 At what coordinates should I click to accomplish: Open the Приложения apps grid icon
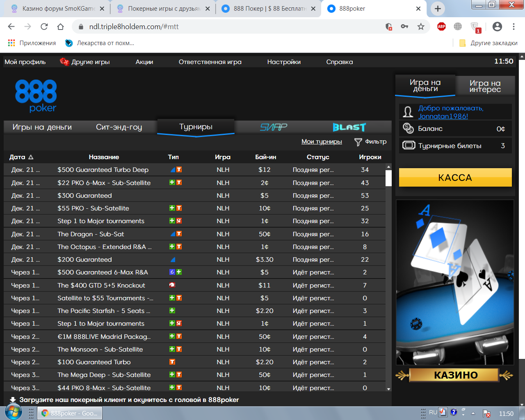coord(11,43)
